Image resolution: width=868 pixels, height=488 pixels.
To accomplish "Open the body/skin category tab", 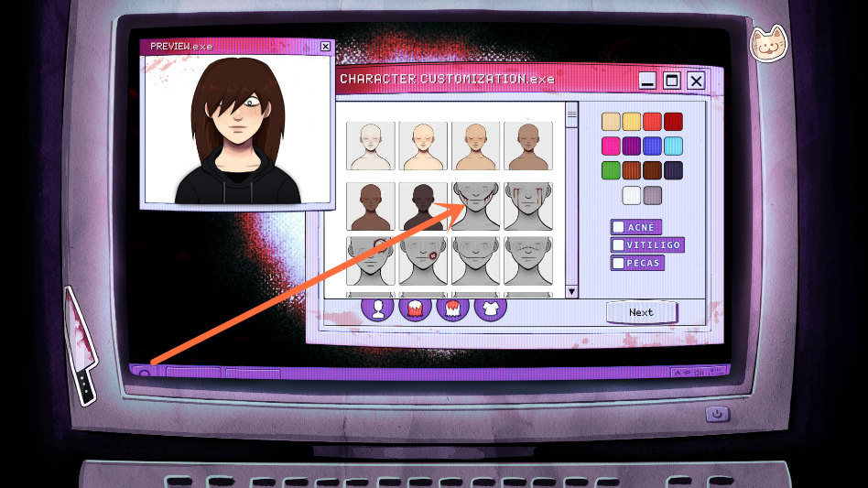I will point(377,308).
